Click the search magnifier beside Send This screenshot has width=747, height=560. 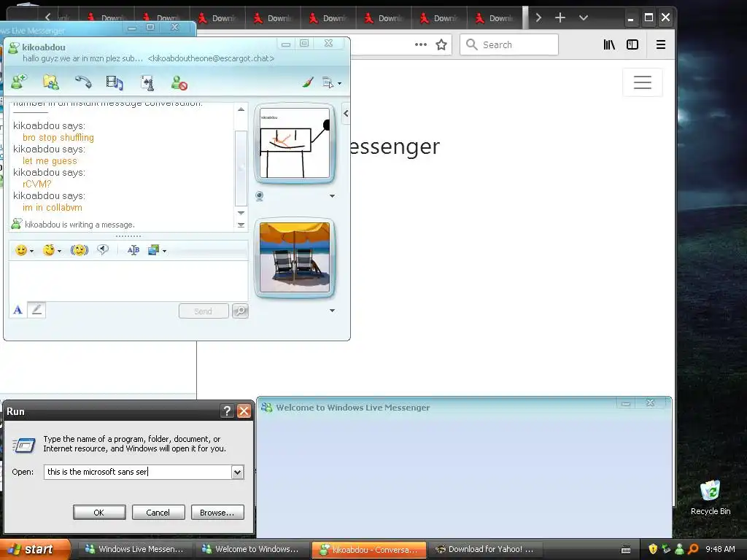[x=240, y=311]
